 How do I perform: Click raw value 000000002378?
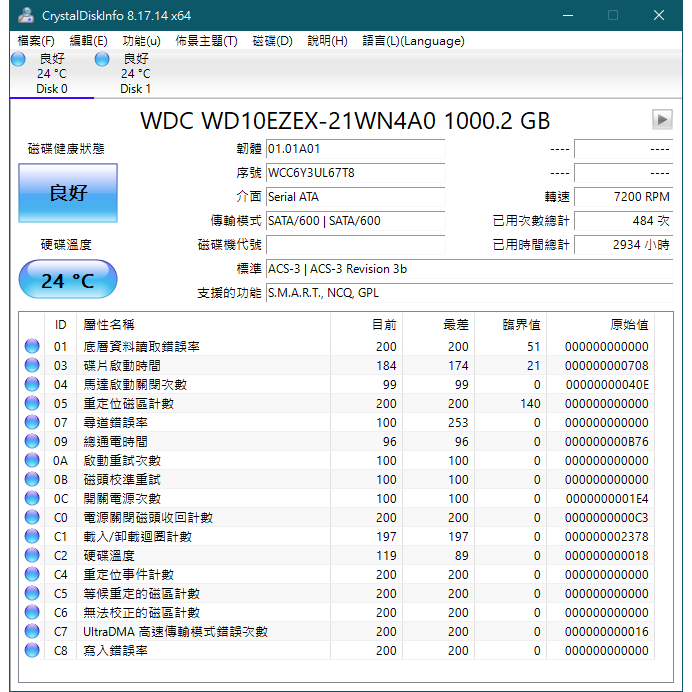(x=607, y=537)
